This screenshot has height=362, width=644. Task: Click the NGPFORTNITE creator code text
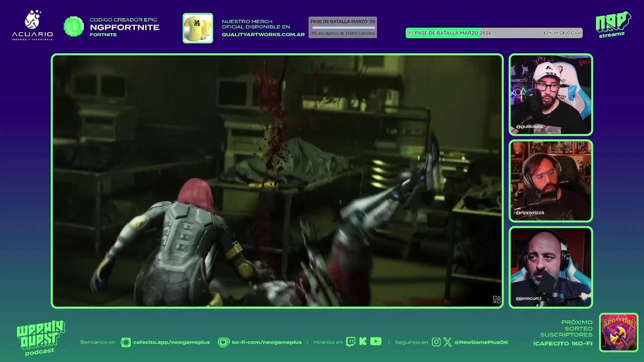click(125, 27)
